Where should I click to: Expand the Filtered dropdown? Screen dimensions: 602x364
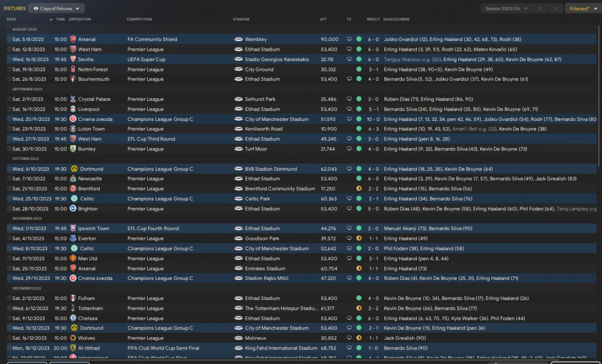pos(582,8)
